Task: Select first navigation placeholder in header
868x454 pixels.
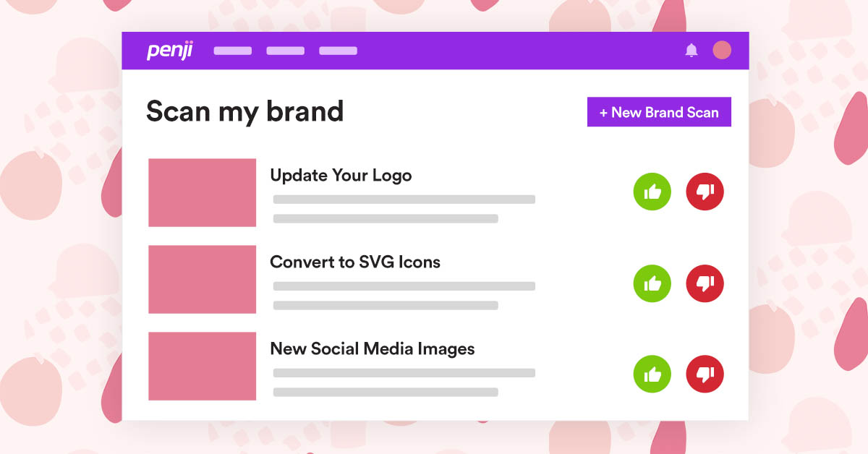Action: pyautogui.click(x=233, y=51)
